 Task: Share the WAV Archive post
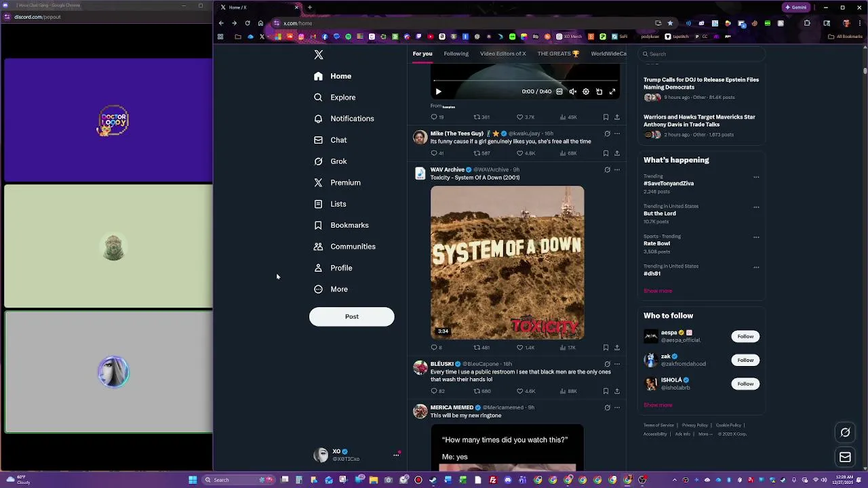point(617,348)
